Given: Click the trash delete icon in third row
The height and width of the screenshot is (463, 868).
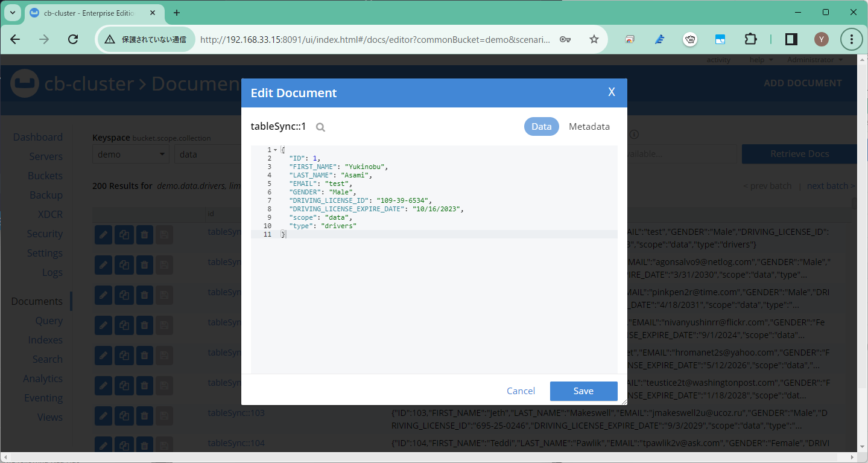Looking at the screenshot, I should (144, 295).
